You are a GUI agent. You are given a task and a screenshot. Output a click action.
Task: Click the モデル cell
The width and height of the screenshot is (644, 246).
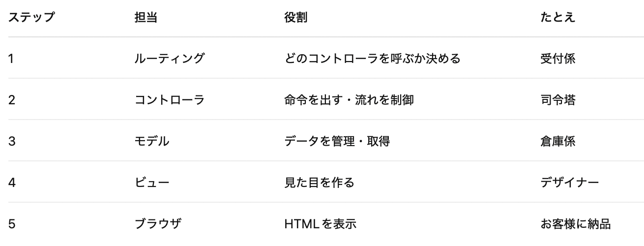[152, 142]
